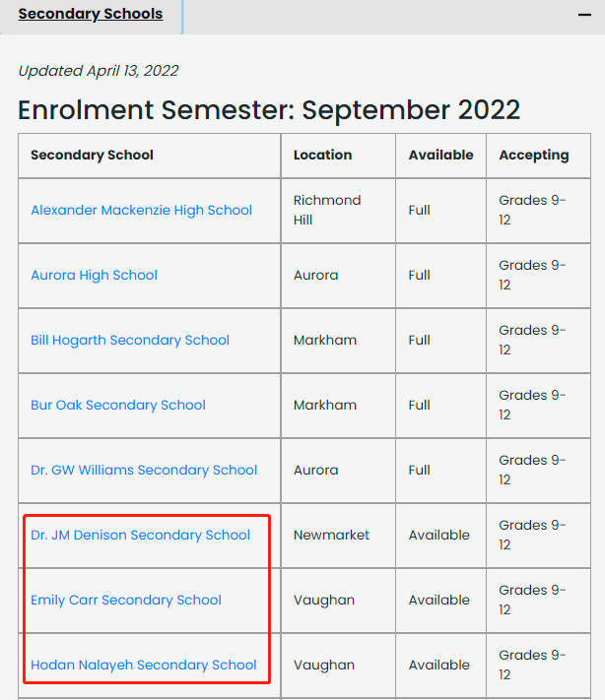Select the Newmarket location cell
The height and width of the screenshot is (700, 605).
coord(331,535)
